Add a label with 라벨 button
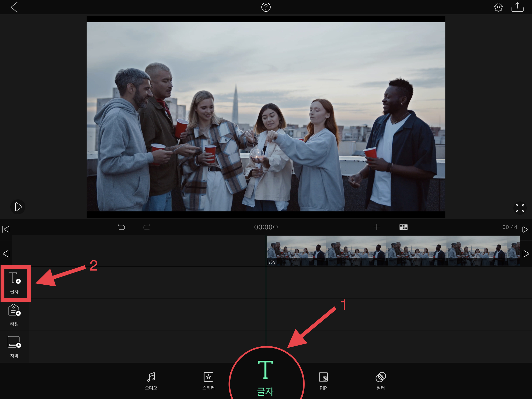 point(14,315)
